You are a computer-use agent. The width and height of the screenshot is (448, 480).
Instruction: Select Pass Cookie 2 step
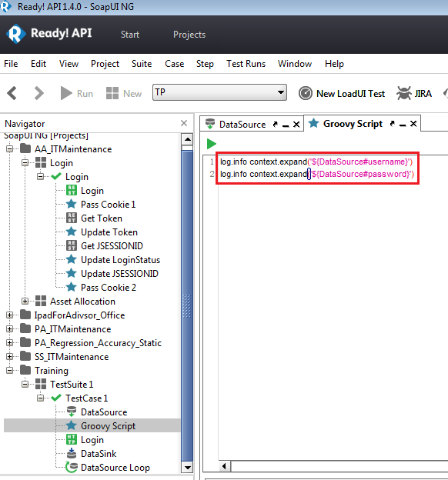(x=109, y=288)
